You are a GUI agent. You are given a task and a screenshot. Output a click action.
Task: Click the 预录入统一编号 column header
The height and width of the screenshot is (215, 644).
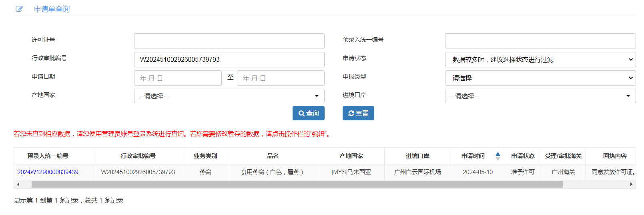(48, 156)
